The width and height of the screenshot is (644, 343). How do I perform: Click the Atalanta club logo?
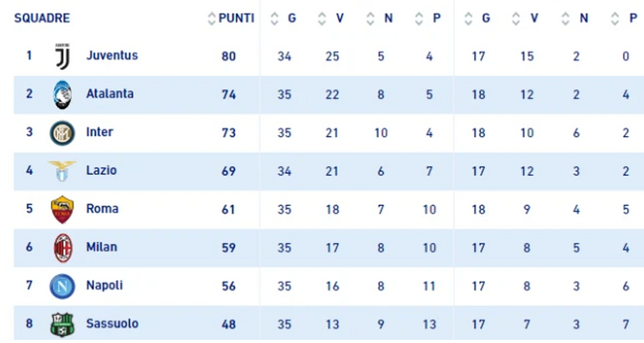click(62, 95)
